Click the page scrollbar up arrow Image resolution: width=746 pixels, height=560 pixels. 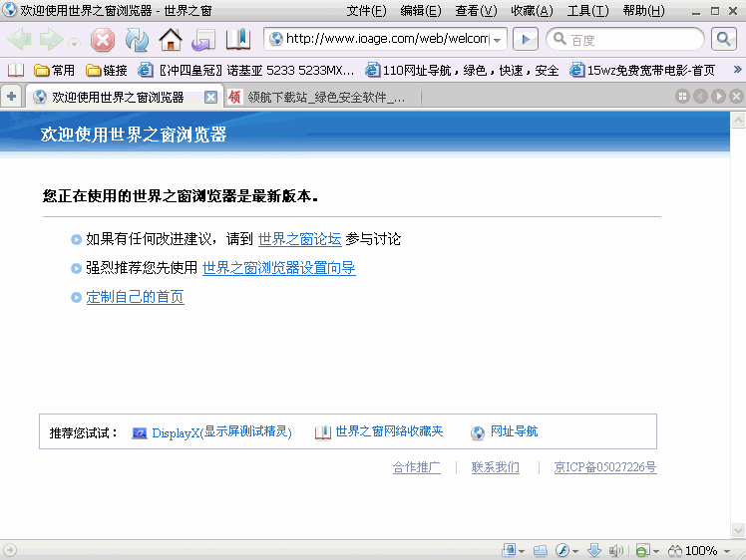pos(738,121)
